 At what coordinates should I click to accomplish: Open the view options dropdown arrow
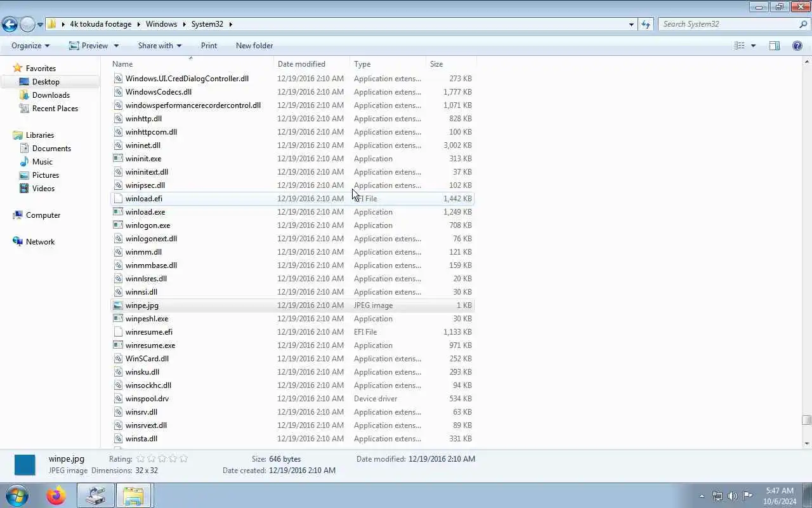pos(754,46)
